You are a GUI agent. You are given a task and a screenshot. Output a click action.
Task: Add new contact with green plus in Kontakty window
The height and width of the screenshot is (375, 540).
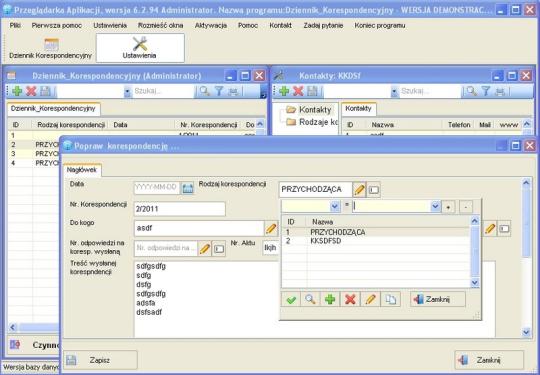[284, 91]
